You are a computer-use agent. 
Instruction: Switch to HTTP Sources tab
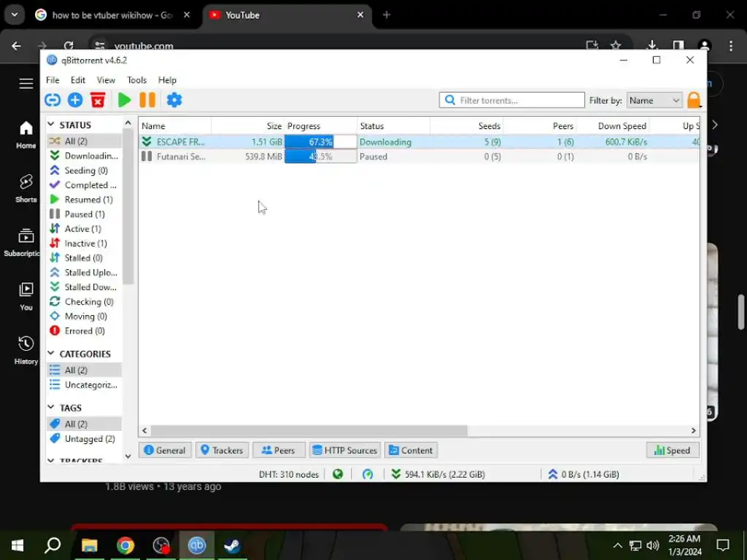(x=345, y=451)
